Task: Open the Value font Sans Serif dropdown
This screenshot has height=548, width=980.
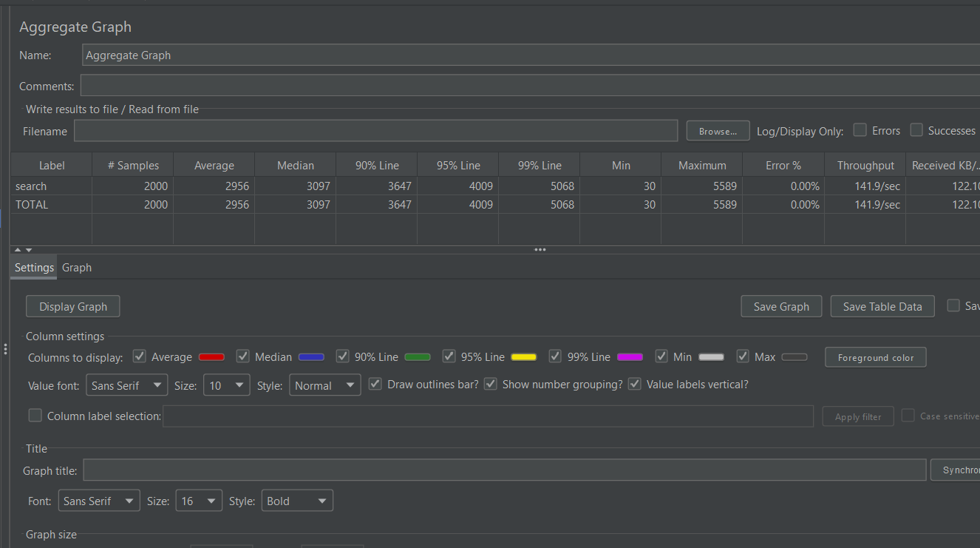Action: 127,385
